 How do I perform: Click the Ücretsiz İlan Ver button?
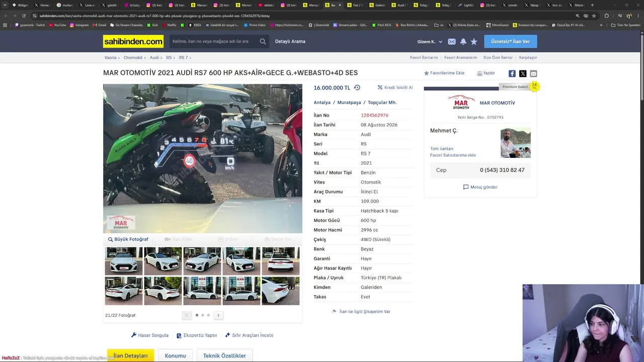[x=510, y=42]
